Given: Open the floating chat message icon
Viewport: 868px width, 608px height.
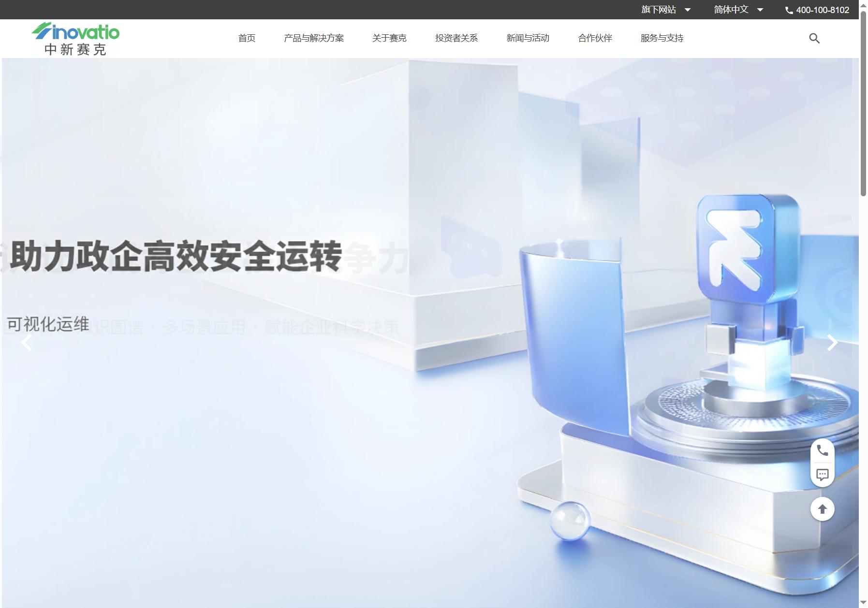Looking at the screenshot, I should click(x=823, y=474).
